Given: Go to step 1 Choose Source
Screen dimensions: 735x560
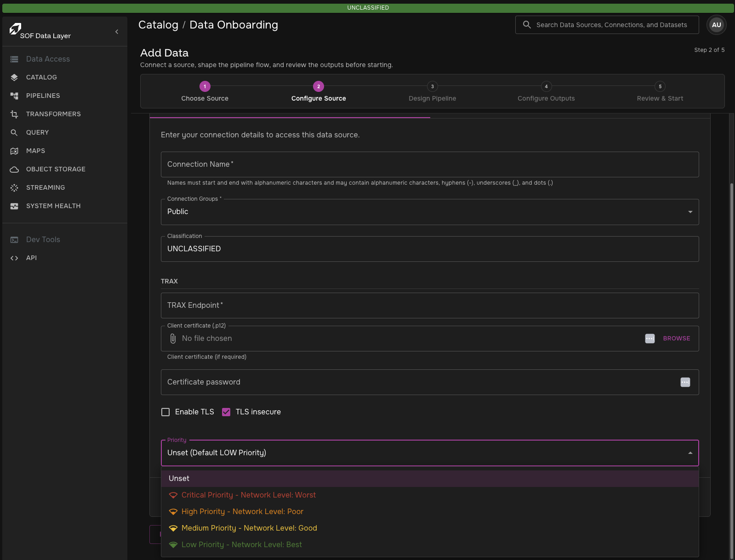Looking at the screenshot, I should 205,92.
